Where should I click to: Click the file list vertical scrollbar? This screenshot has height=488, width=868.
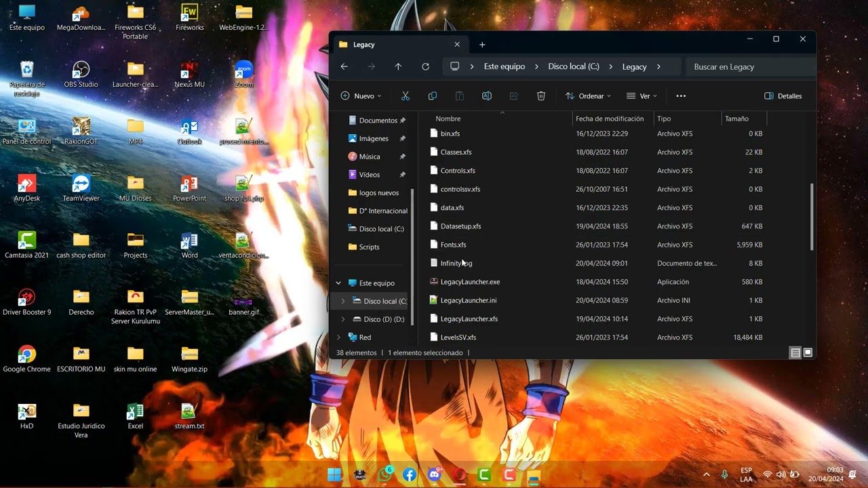click(x=812, y=217)
